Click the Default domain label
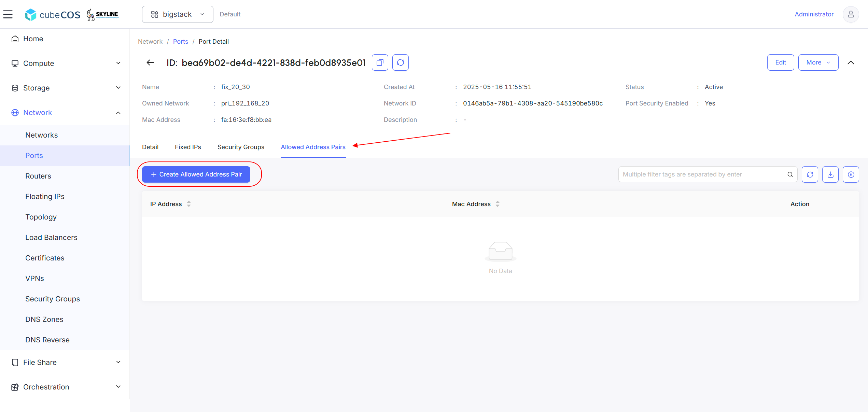The width and height of the screenshot is (868, 412). 230,14
